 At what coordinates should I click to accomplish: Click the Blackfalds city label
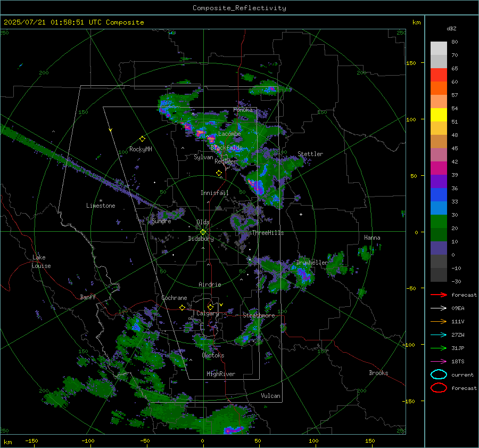[x=226, y=148]
